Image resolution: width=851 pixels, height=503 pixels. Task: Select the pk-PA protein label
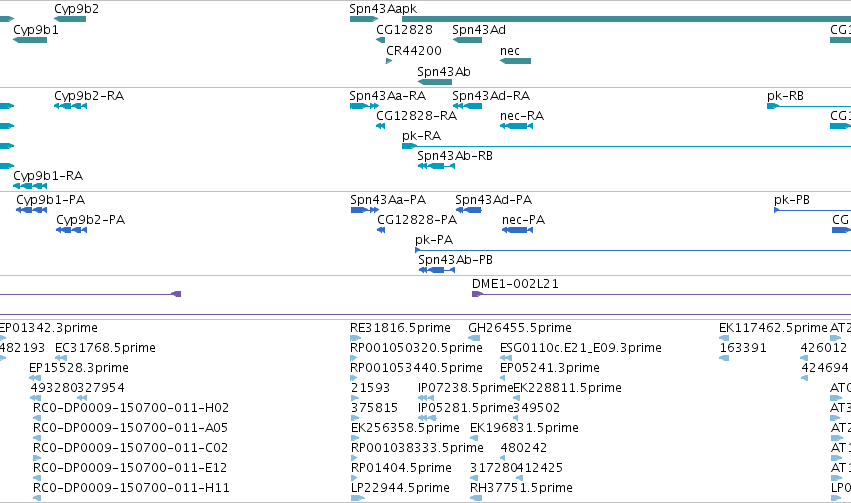[434, 240]
